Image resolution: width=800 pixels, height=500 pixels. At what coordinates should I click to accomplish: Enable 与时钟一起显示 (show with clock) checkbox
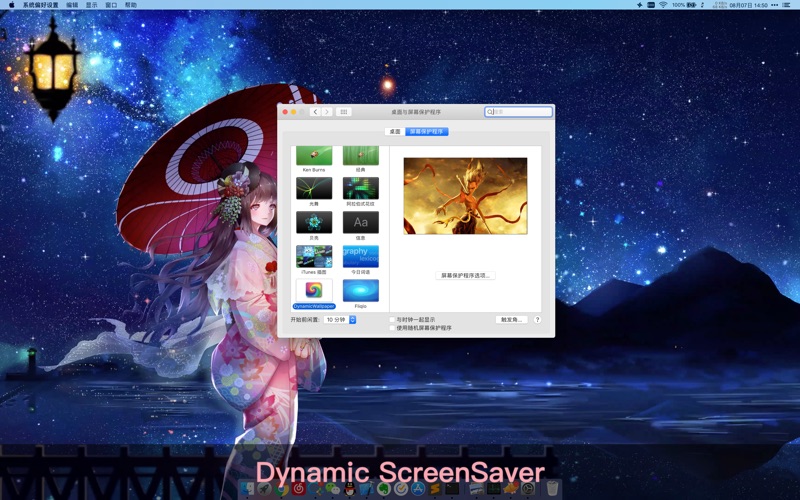[392, 320]
